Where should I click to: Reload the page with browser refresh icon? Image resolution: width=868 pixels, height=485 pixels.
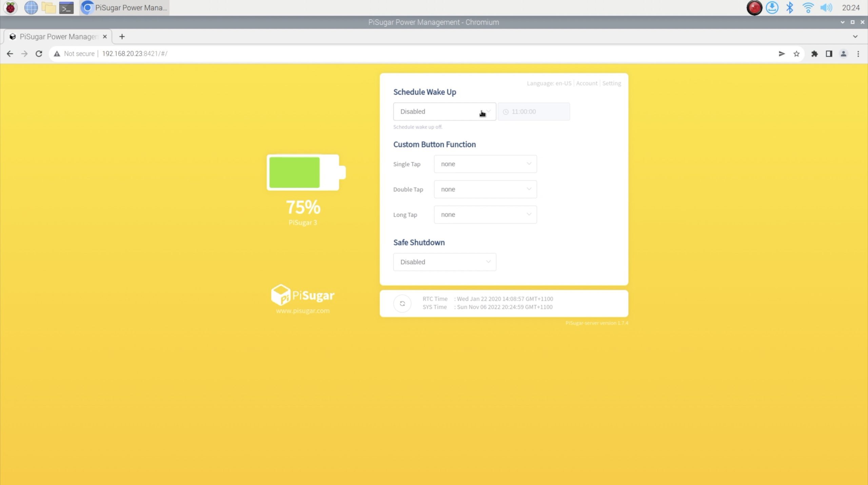coord(39,54)
